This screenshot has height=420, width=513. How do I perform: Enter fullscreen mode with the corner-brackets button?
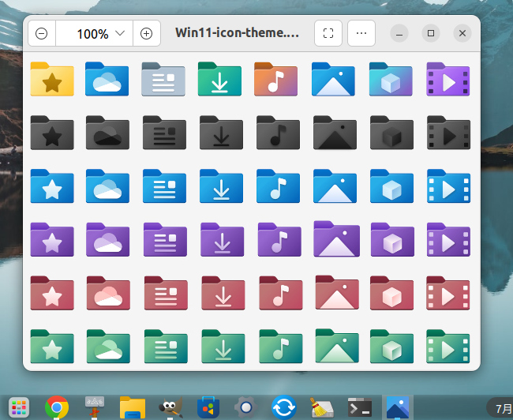coord(328,34)
